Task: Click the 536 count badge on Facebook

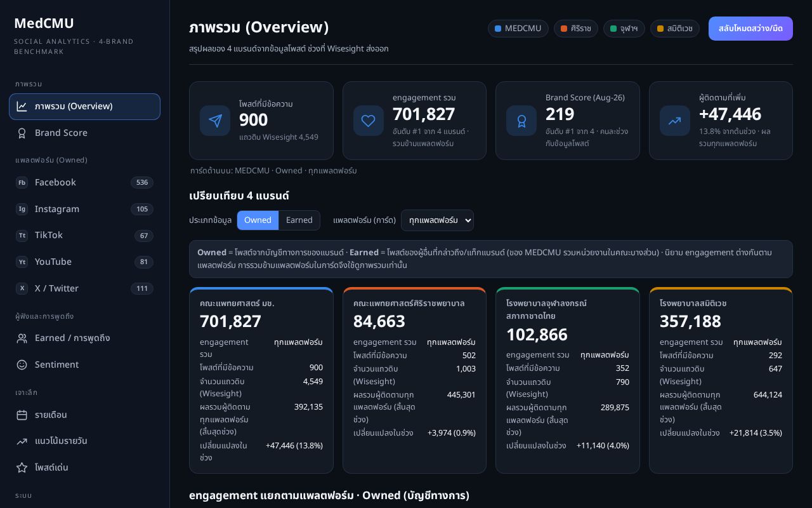Action: click(x=142, y=183)
